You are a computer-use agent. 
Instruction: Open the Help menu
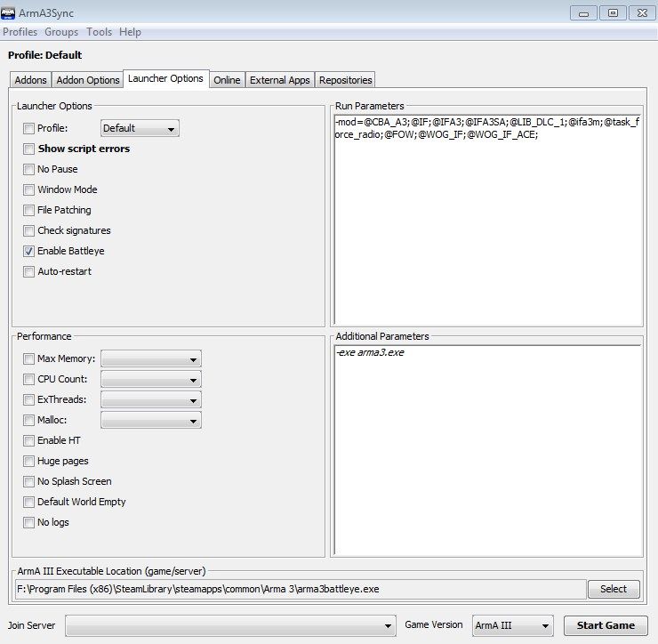[130, 32]
